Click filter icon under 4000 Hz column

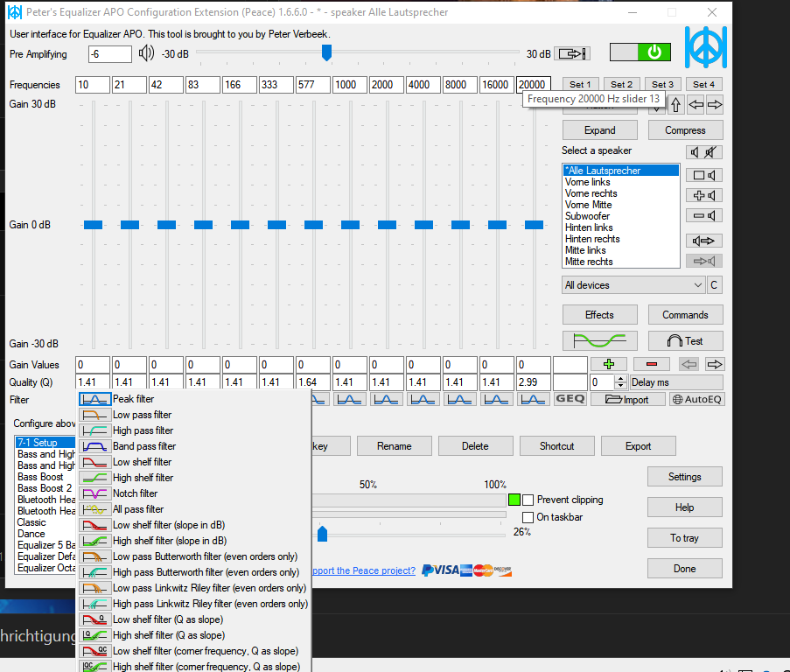pos(423,400)
